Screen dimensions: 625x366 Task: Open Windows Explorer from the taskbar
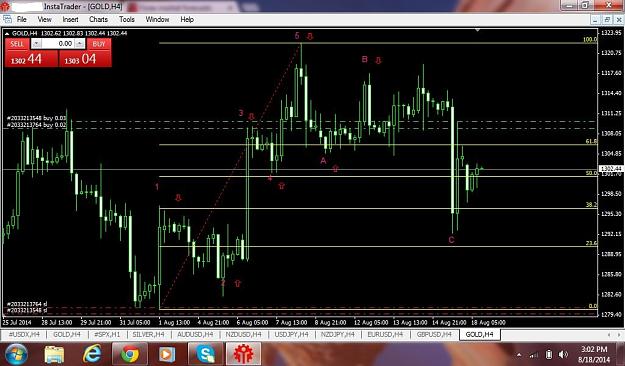tap(54, 354)
